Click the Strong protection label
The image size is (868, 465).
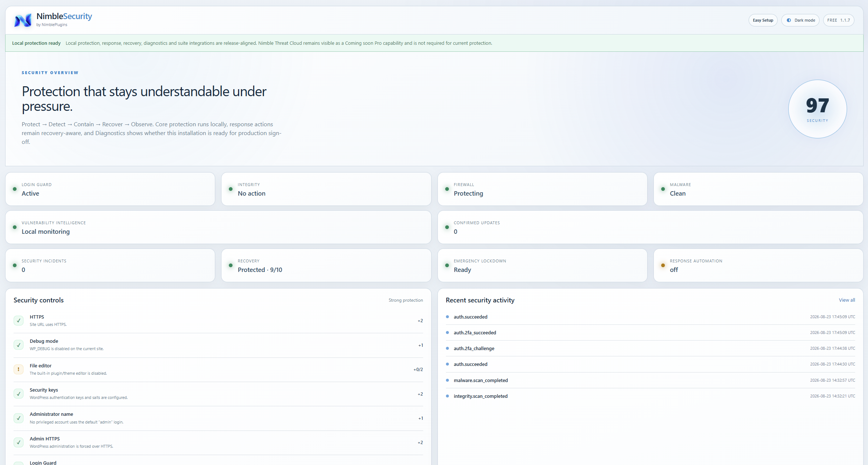[406, 300]
